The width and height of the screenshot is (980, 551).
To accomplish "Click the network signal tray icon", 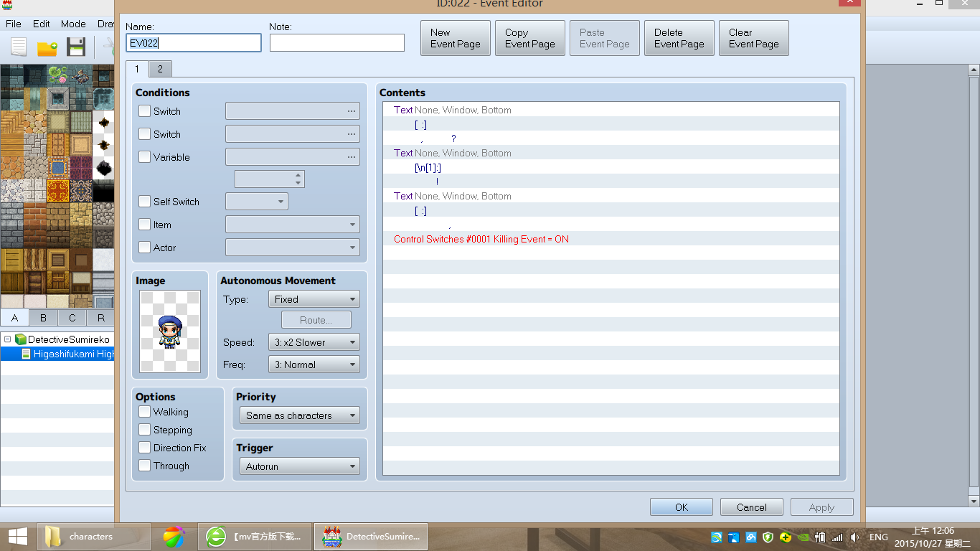I will click(x=837, y=537).
